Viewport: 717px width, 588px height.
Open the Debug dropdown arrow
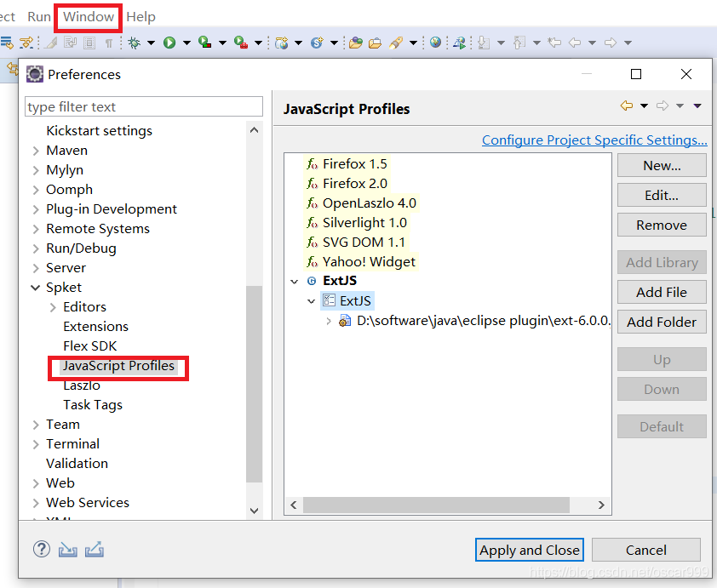tap(151, 43)
